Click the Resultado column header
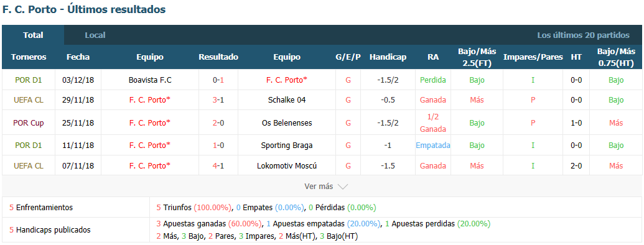Screen dimensions: 644x245 [218, 57]
